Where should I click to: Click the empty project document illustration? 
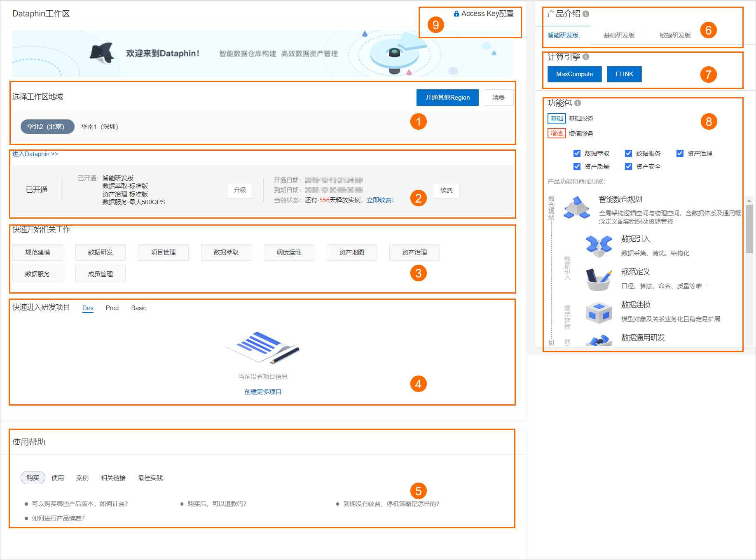[263, 348]
